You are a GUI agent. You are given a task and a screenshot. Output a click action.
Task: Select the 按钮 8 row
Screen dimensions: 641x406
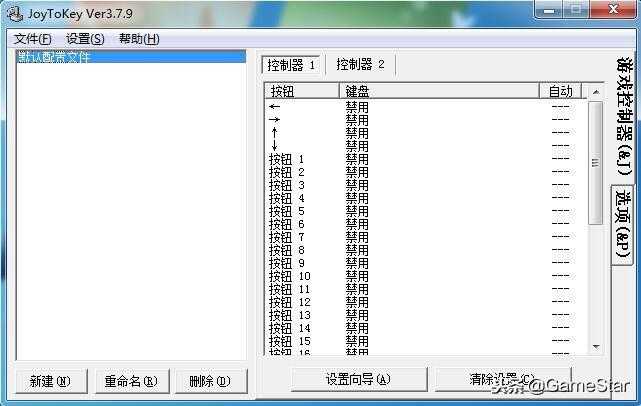[426, 250]
